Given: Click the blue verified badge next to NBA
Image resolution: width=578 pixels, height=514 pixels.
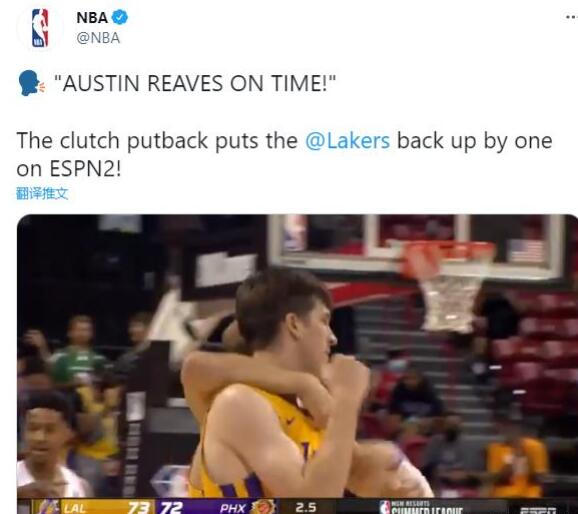Looking at the screenshot, I should 120,18.
